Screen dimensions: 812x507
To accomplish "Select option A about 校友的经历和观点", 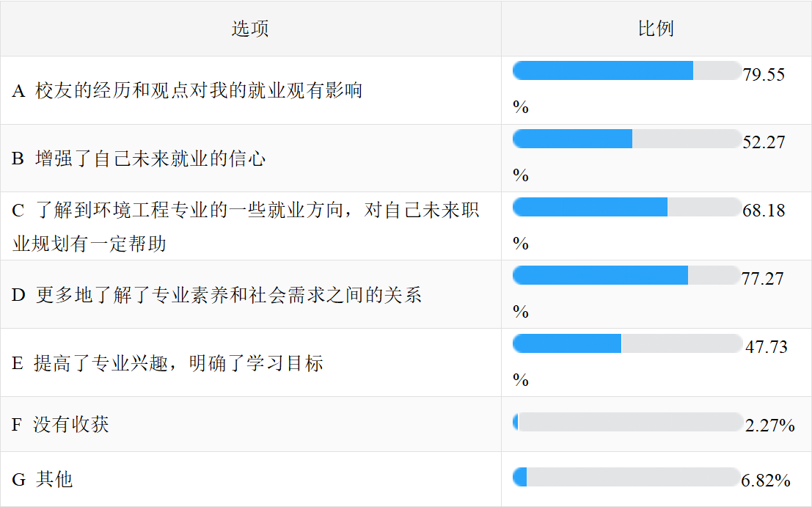I will click(188, 91).
